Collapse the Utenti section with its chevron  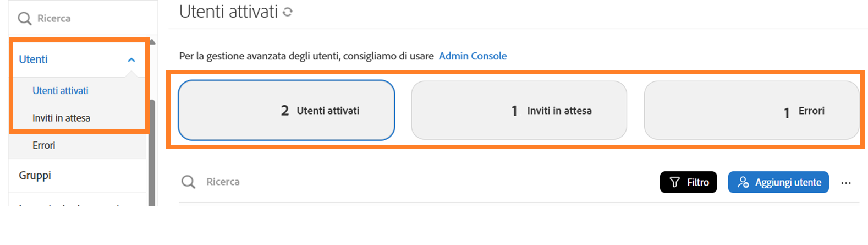click(131, 59)
